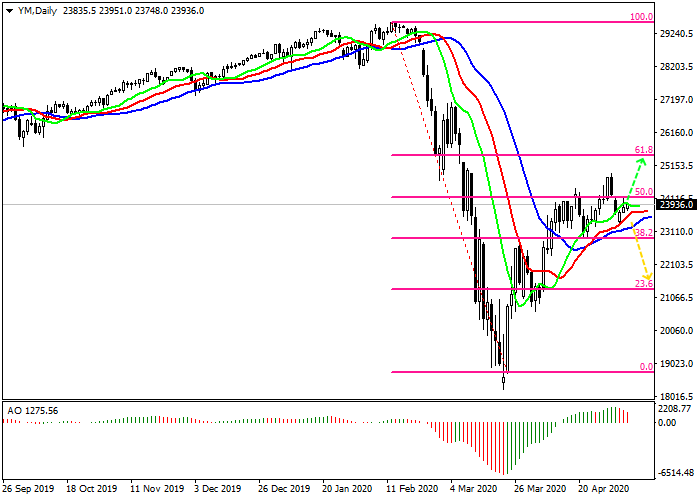Select the 23.6 Fibonacci level label
This screenshot has width=700, height=500.
[x=643, y=284]
